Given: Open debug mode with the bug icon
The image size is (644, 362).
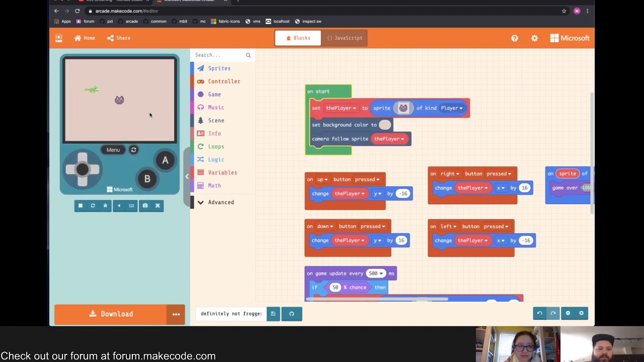Looking at the screenshot, I should pyautogui.click(x=105, y=206).
